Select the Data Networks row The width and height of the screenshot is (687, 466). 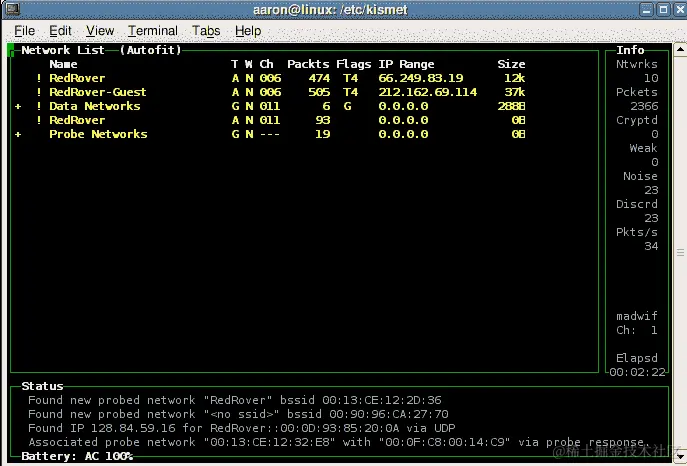[272, 106]
